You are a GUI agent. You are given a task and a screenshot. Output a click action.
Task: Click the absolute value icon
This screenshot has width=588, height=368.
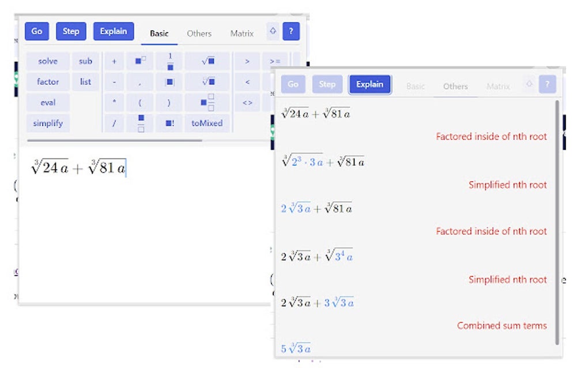tap(170, 81)
